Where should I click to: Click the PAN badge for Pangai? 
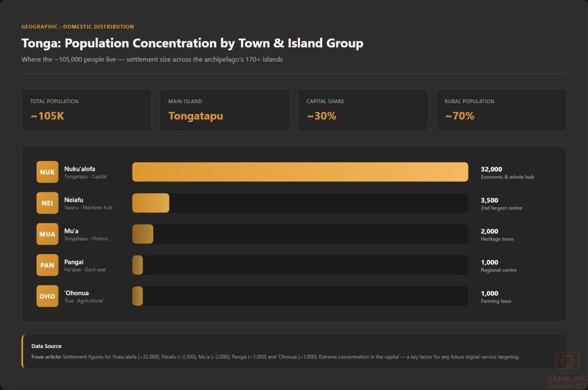coord(47,265)
